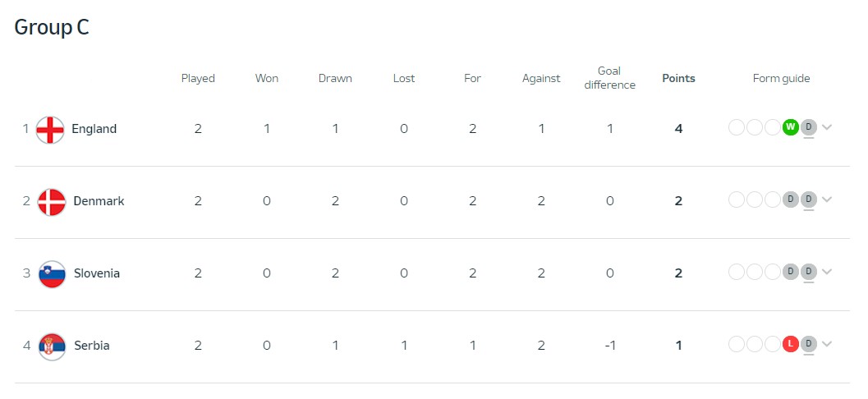The width and height of the screenshot is (868, 399).
Task: Click England's latest D form badge
Action: [809, 127]
